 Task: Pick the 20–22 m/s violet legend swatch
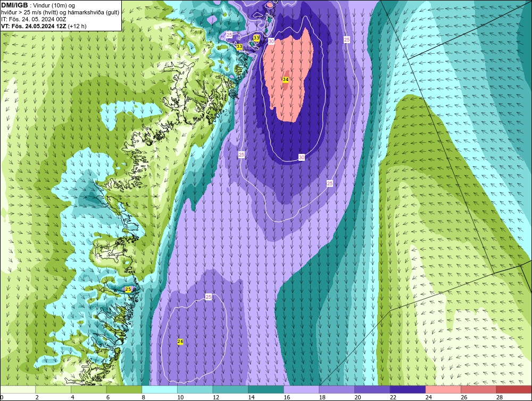pos(372,389)
